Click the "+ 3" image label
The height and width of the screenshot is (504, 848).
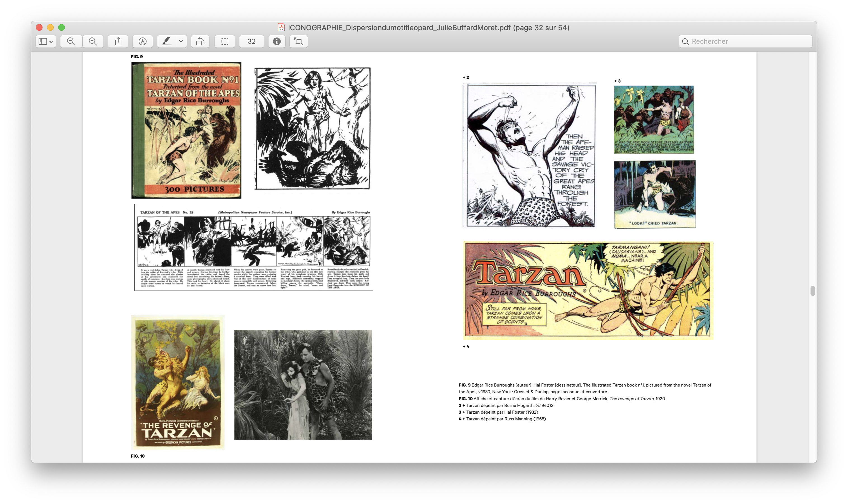coord(618,81)
